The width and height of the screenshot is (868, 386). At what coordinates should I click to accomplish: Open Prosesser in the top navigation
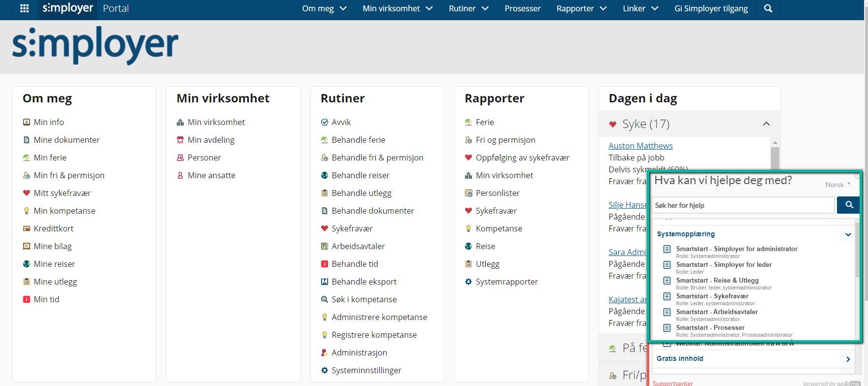tap(522, 8)
